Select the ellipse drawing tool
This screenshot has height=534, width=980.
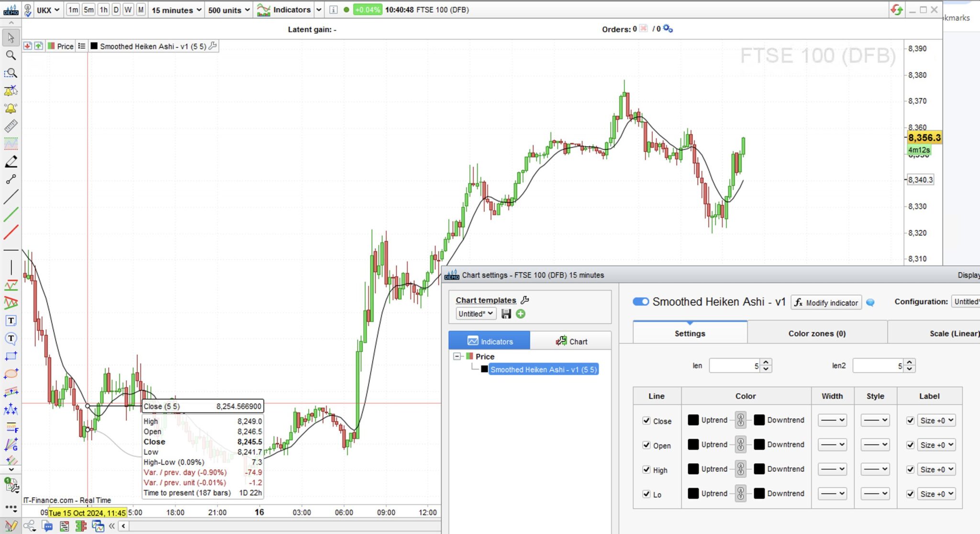click(11, 374)
